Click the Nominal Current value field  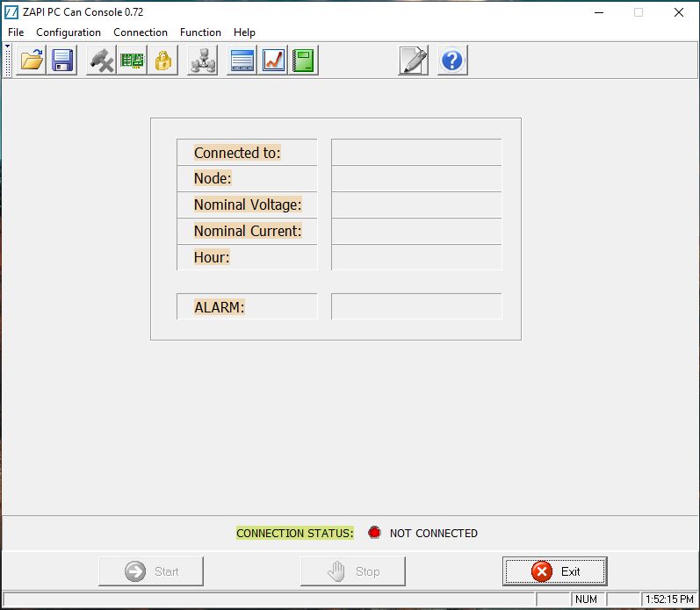coord(416,231)
